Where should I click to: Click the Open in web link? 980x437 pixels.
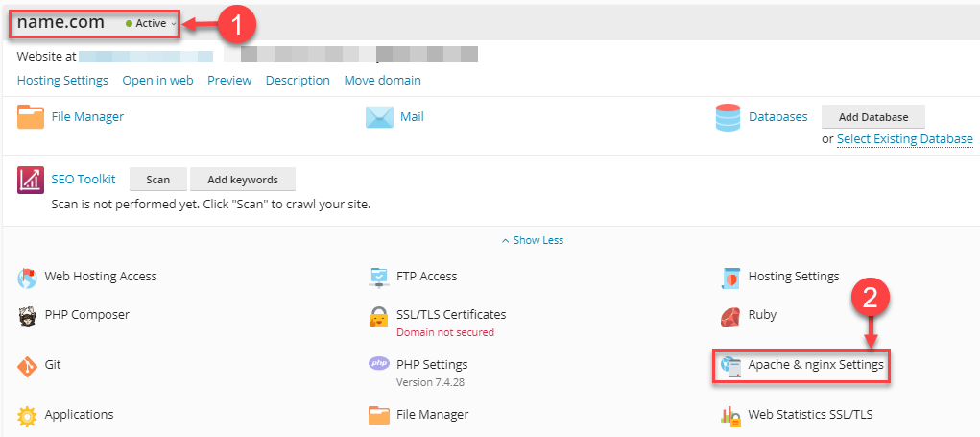pos(157,80)
